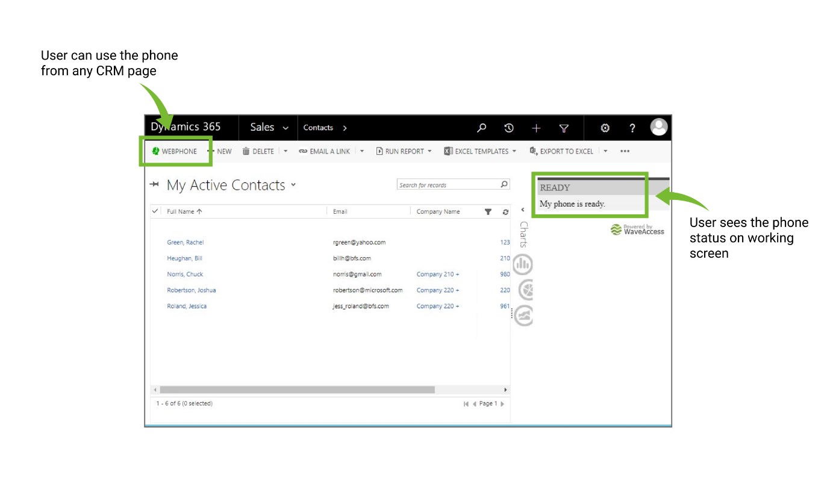
Task: Click the scrollbar left arrow
Action: [x=155, y=390]
